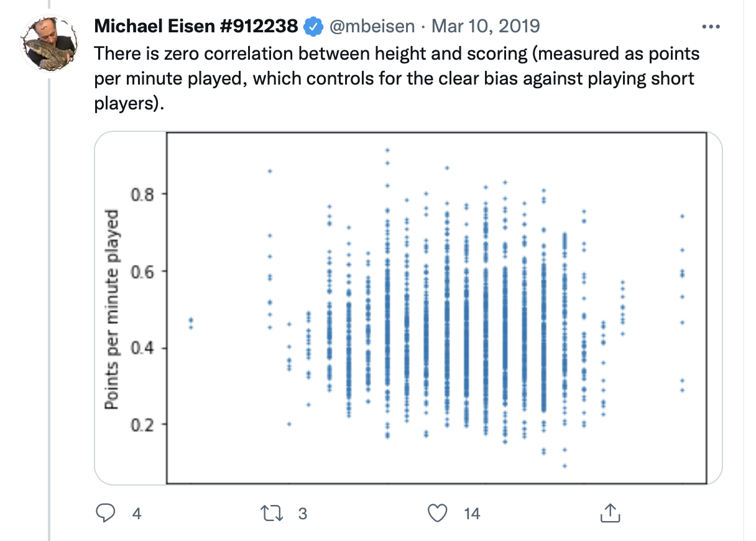Viewport: 756px width, 541px height.
Task: Click the like count of 14
Action: point(472,514)
